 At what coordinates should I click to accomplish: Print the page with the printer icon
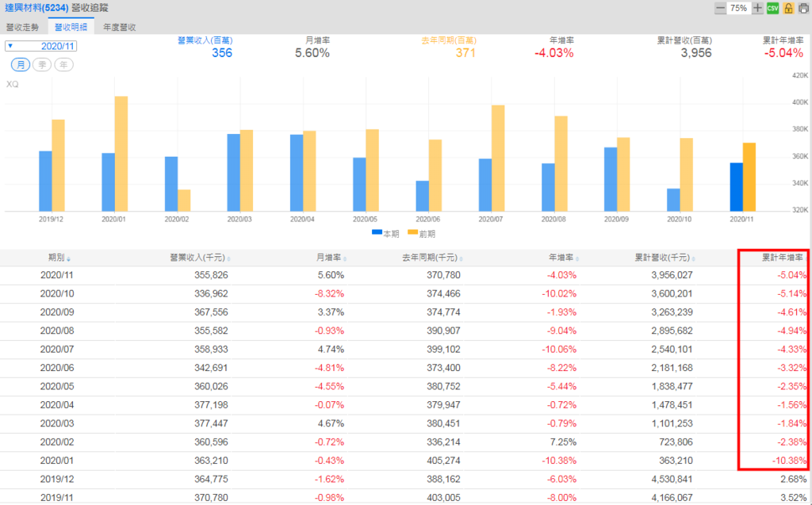803,8
